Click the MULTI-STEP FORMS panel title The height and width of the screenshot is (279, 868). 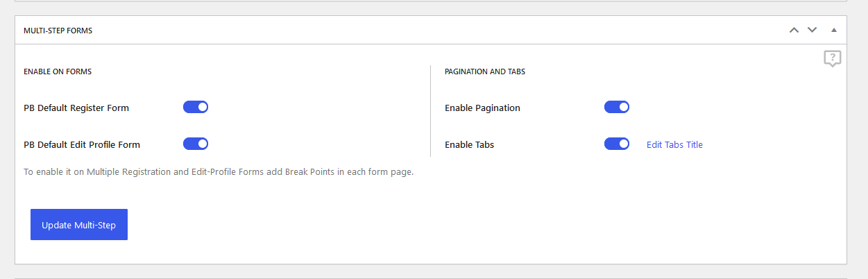[58, 31]
